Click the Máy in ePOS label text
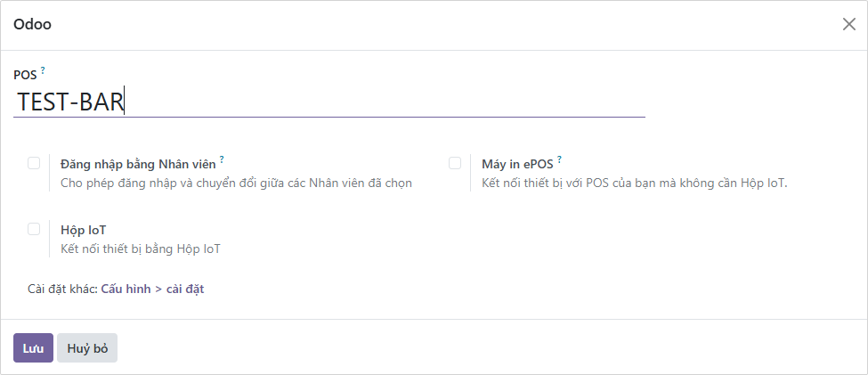 [x=516, y=164]
